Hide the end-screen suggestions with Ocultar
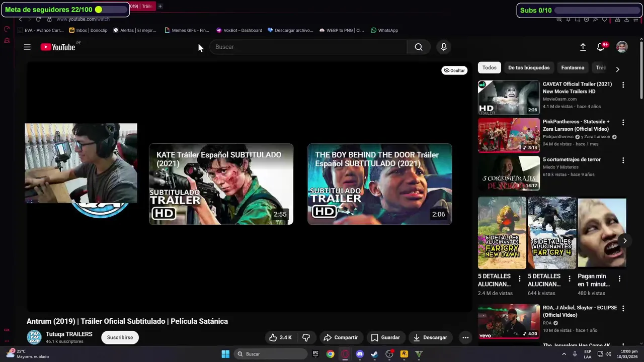Screen dimensions: 644x362 (x=454, y=70)
